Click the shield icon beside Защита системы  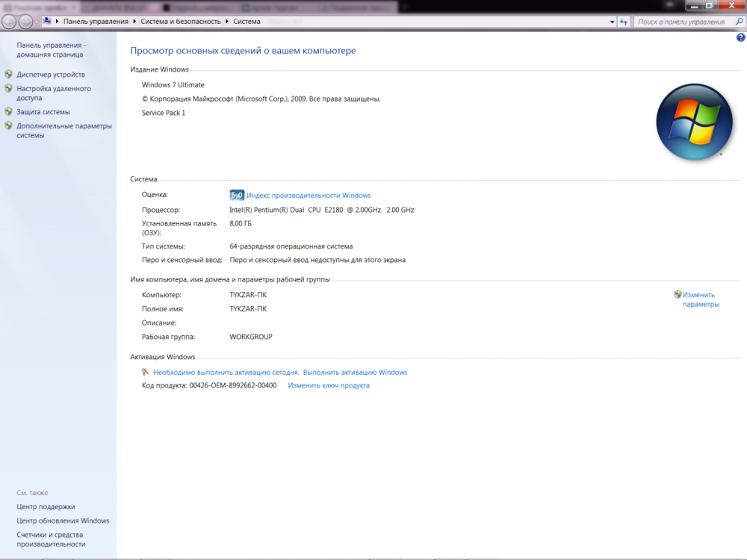pyautogui.click(x=8, y=111)
